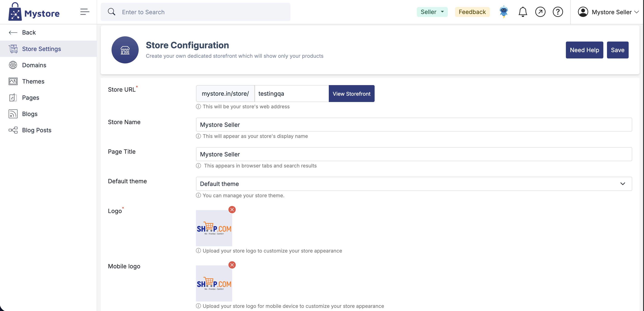
Task: Open Blog Posts section
Action: (x=37, y=130)
